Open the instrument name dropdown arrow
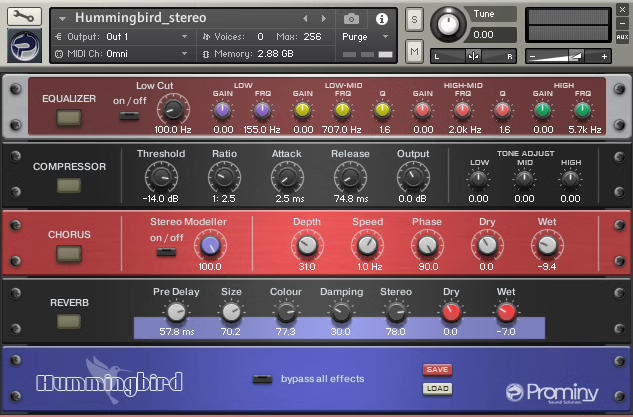 [x=62, y=19]
